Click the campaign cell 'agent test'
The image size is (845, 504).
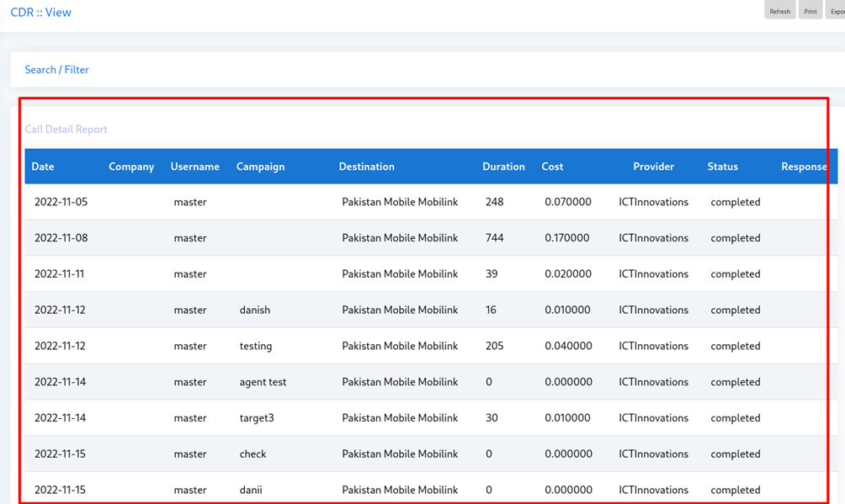click(263, 382)
